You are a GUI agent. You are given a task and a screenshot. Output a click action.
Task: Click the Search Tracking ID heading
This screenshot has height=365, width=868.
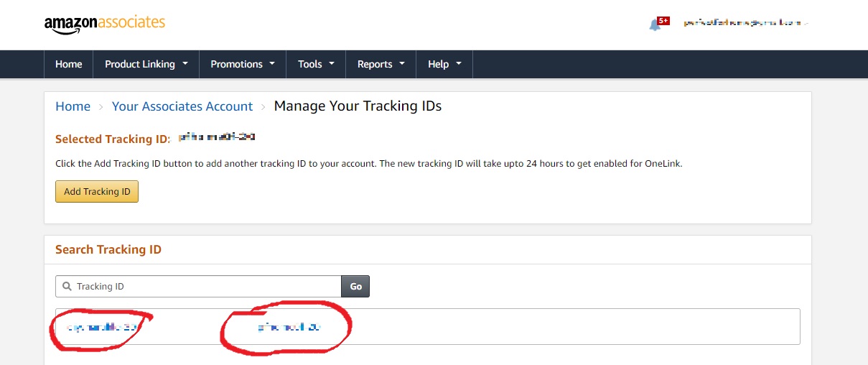point(108,249)
